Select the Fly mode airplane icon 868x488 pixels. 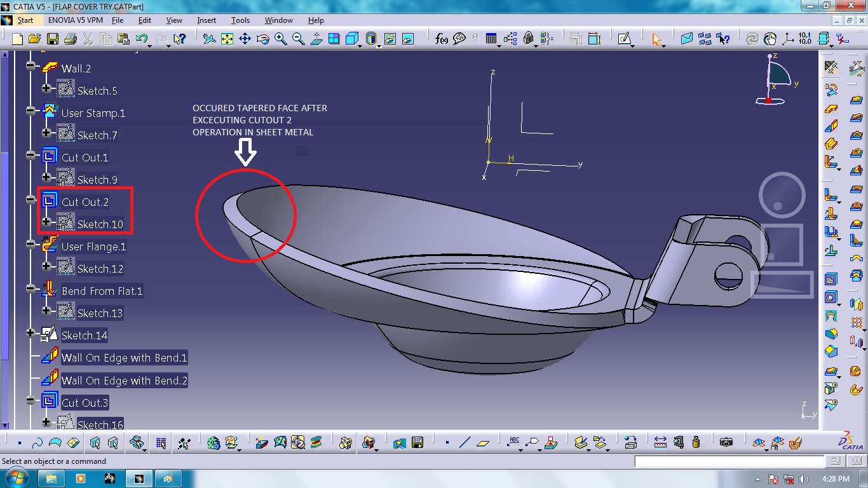tap(208, 39)
